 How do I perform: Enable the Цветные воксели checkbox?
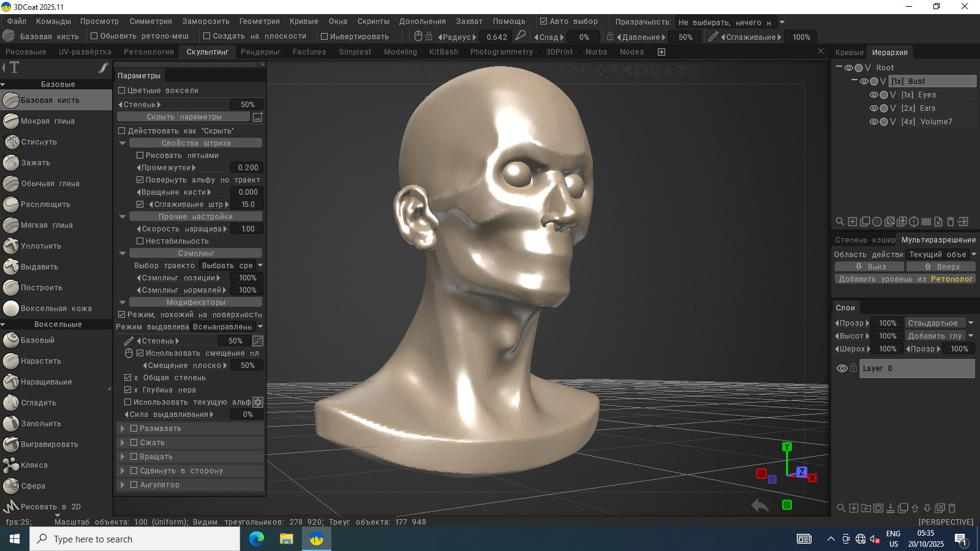(x=122, y=91)
